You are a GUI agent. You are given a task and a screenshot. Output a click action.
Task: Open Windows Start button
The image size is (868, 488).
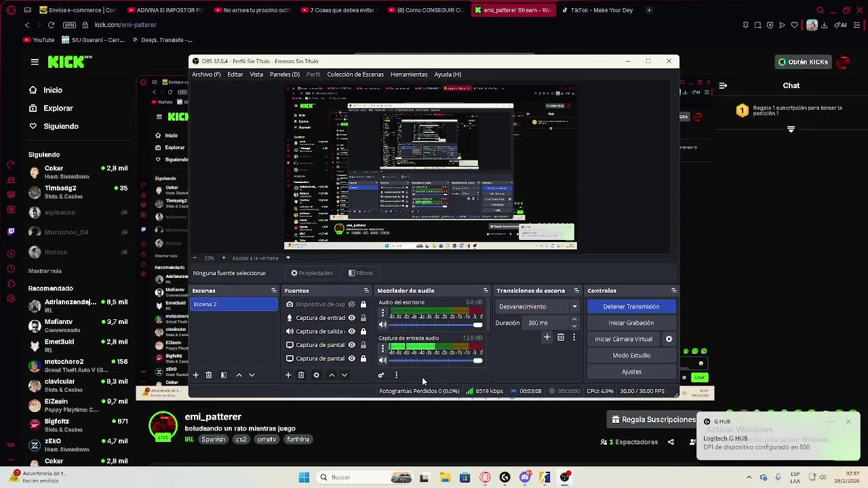point(304,477)
